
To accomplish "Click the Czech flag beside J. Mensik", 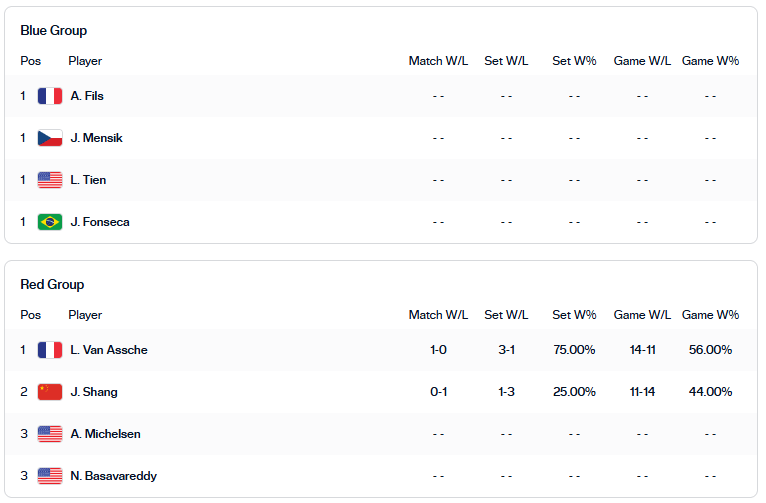I will tap(50, 138).
